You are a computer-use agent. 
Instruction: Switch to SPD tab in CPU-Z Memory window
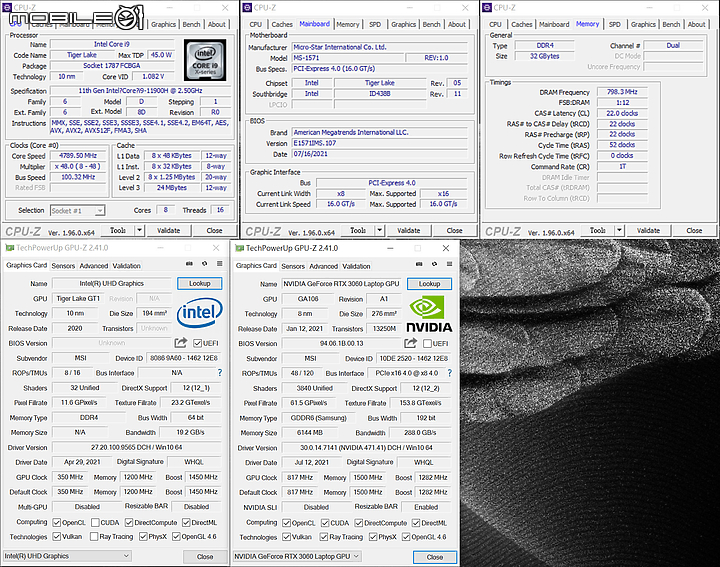[615, 24]
